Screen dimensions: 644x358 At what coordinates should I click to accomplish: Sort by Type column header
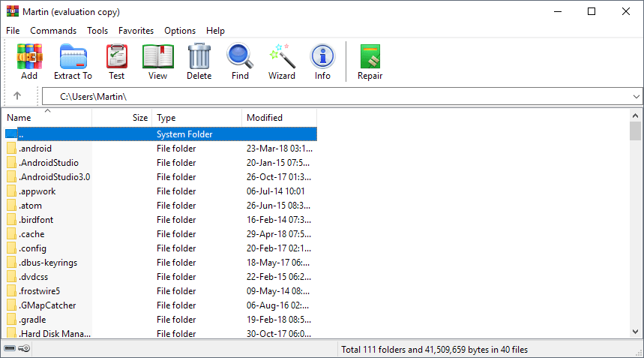point(197,118)
